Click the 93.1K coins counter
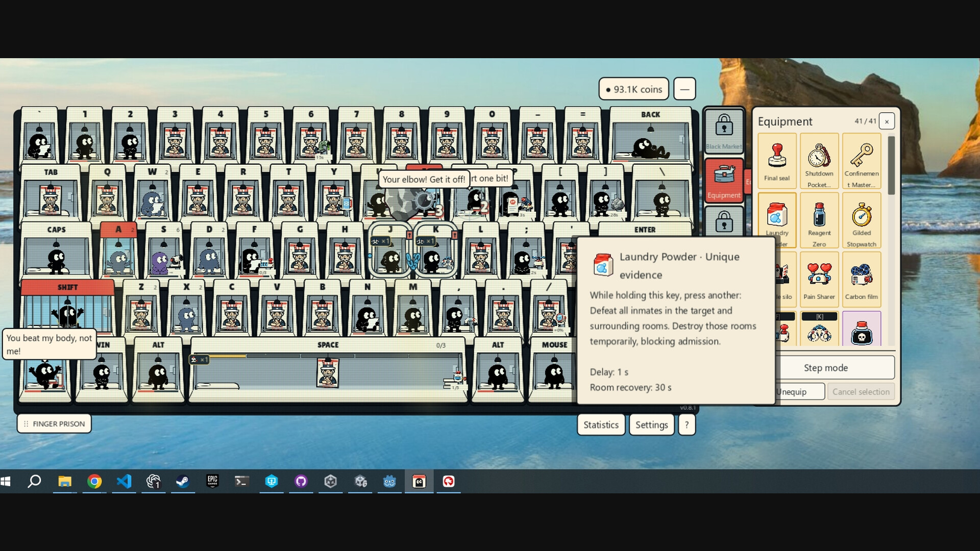This screenshot has width=980, height=551. click(x=634, y=89)
